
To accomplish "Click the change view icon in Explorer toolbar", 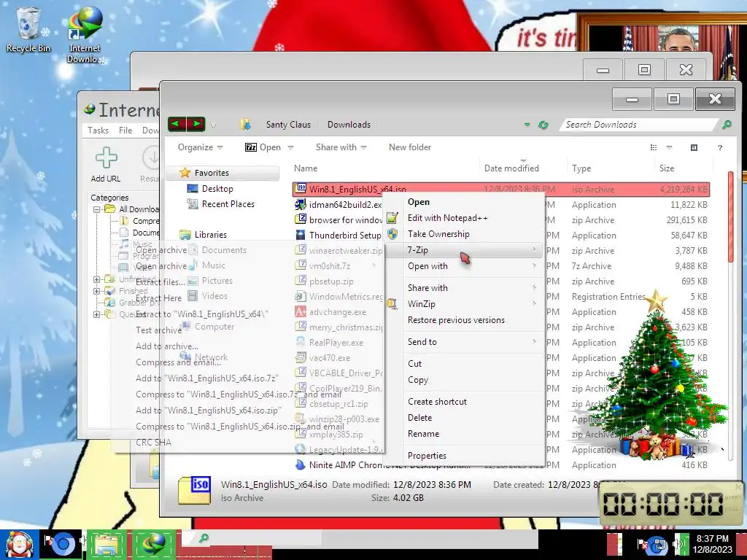I will (654, 147).
